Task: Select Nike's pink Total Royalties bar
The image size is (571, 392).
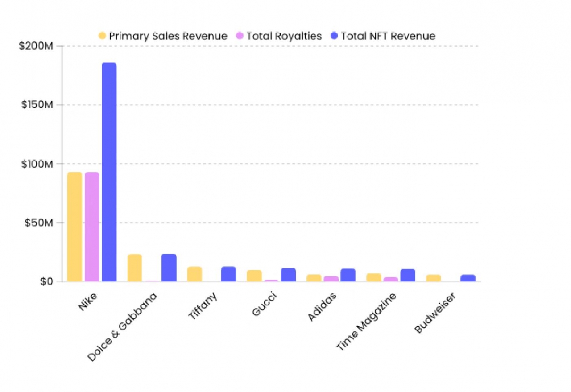Action: coord(92,227)
